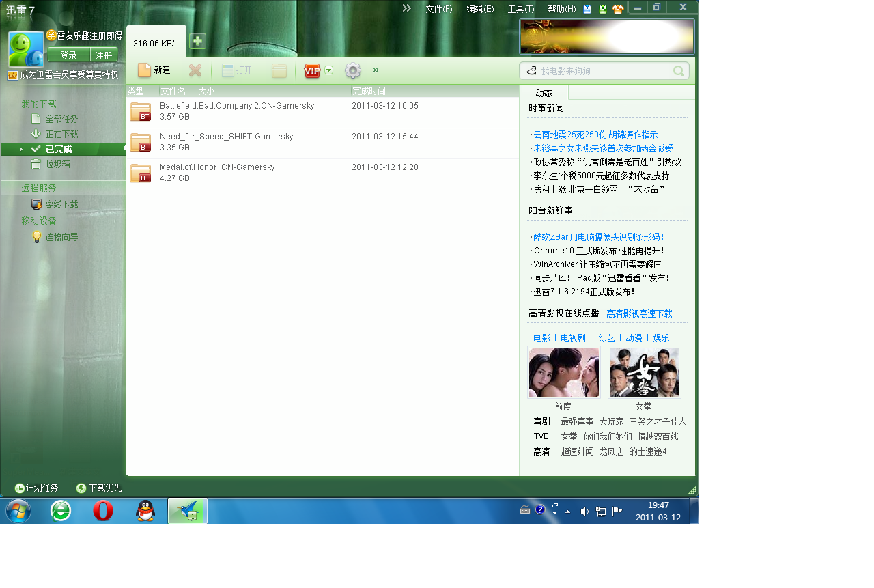Image resolution: width=874 pixels, height=588 pixels.
Task: Open the 垃圾箱 recycle bin item
Action: [57, 164]
